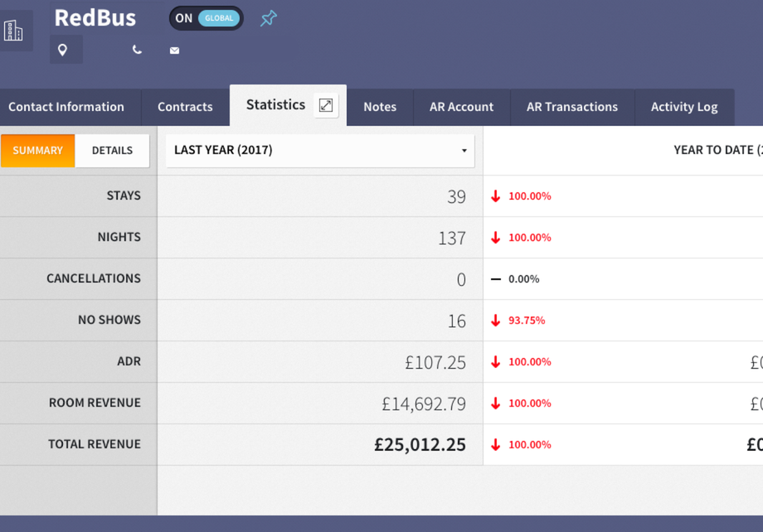
Task: Click the 0.00% change for Cancellations
Action: tap(523, 279)
